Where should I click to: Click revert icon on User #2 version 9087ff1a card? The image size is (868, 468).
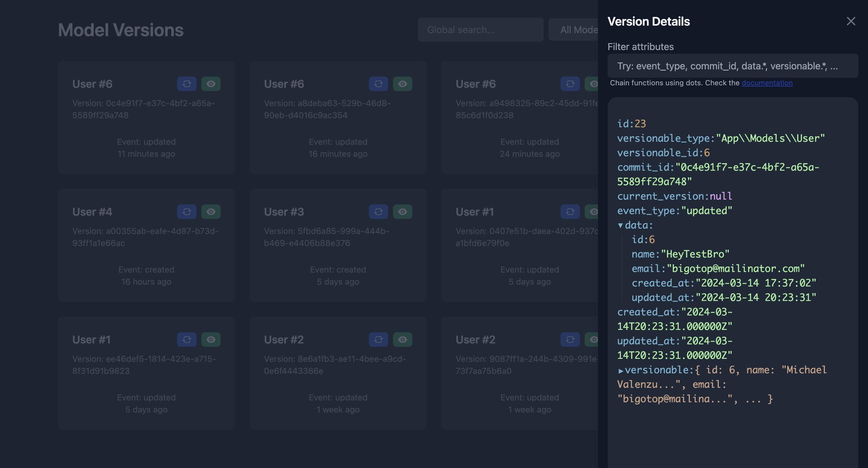point(570,339)
